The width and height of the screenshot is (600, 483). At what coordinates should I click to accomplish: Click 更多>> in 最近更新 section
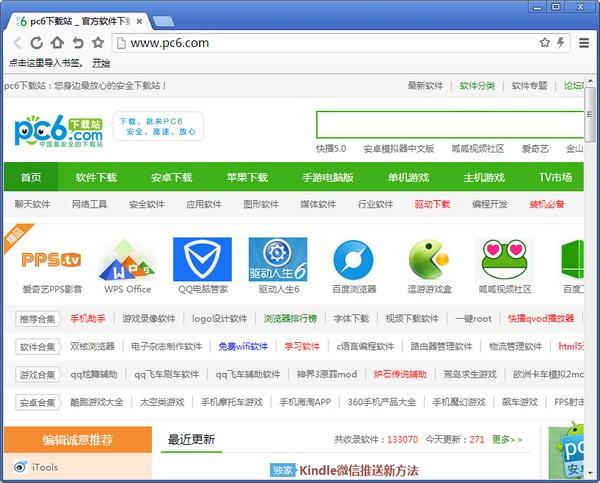coord(507,439)
